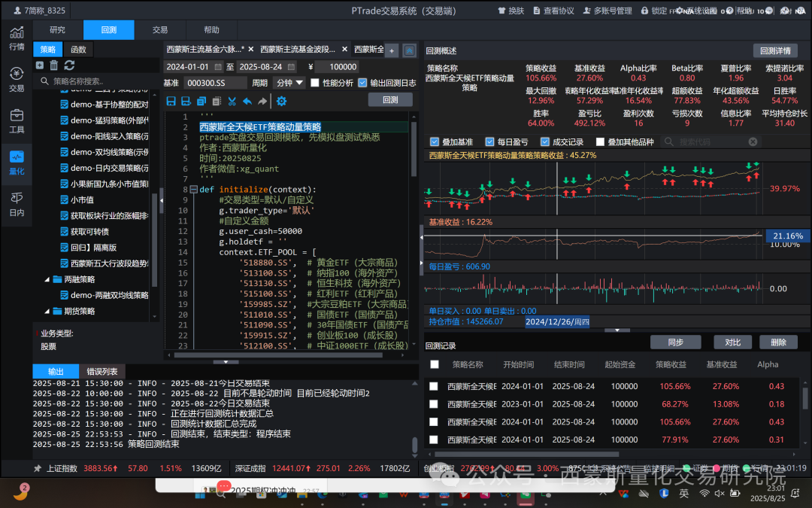Open end date calendar picker icon

point(292,67)
